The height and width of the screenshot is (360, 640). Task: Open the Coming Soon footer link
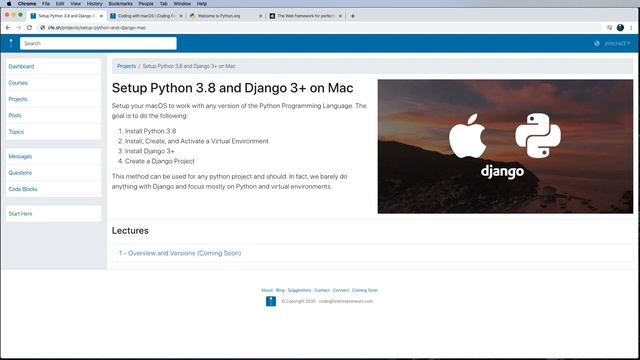tap(365, 290)
